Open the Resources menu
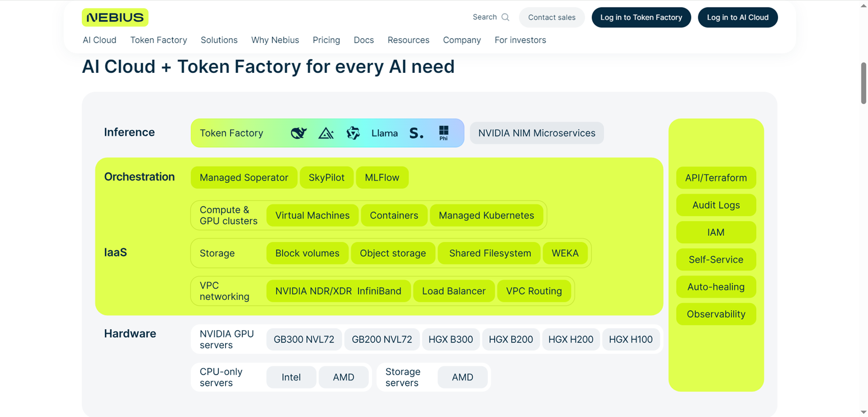868x417 pixels. click(408, 40)
